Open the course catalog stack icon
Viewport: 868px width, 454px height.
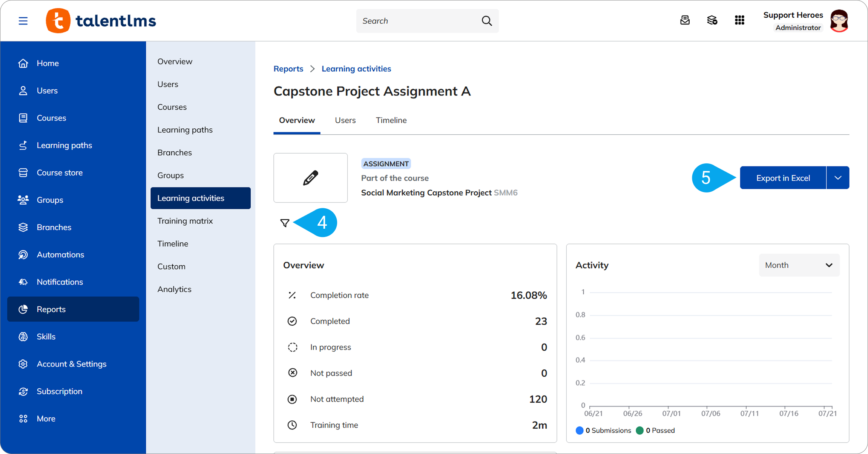coord(712,20)
